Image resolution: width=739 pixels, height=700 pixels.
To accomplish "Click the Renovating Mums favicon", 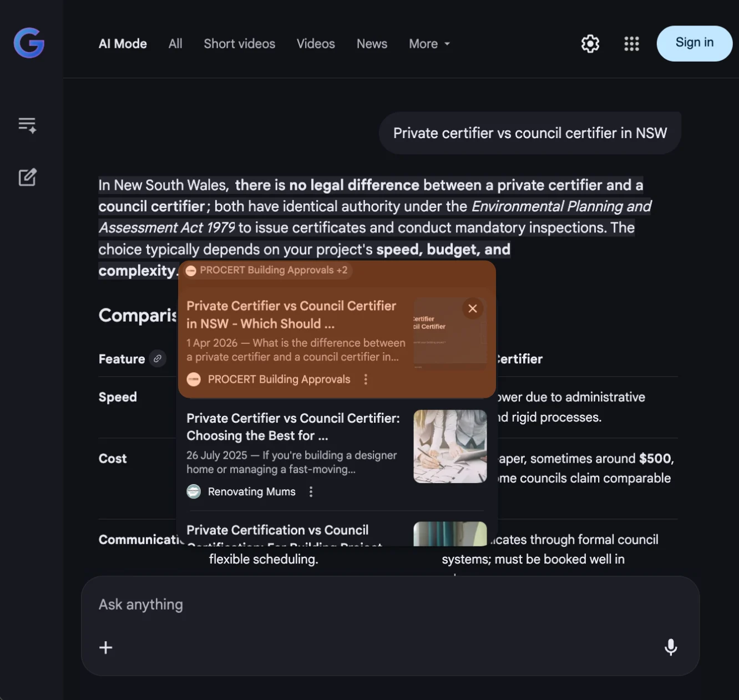I will (x=194, y=491).
